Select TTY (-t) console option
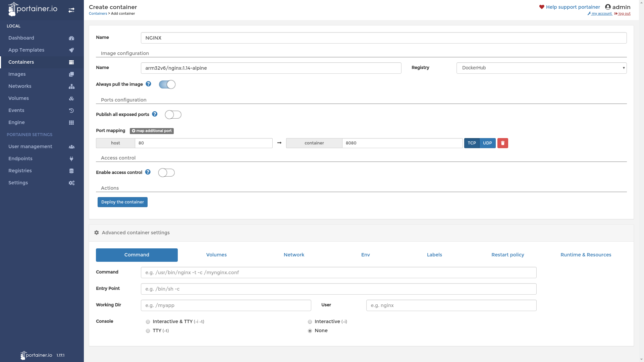Viewport: 644px width, 362px height. click(148, 331)
